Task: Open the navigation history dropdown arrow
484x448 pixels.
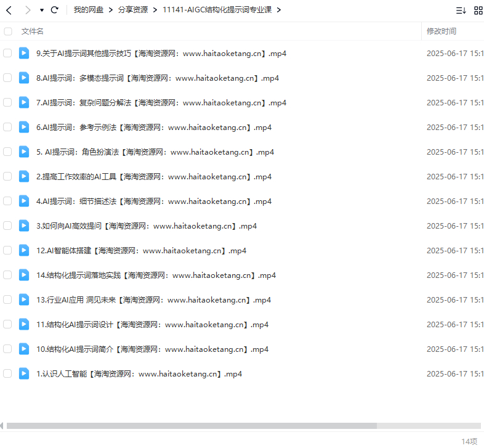Action: coord(42,10)
